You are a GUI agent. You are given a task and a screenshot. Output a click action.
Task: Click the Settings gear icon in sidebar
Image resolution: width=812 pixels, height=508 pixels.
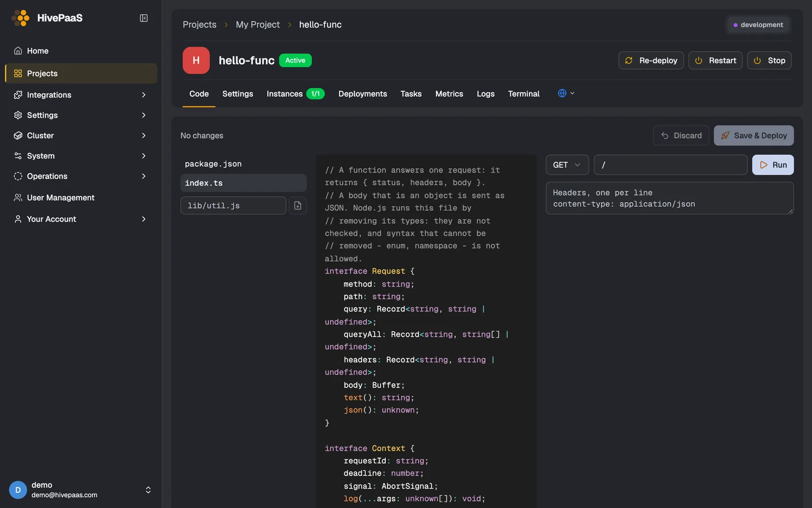click(18, 115)
